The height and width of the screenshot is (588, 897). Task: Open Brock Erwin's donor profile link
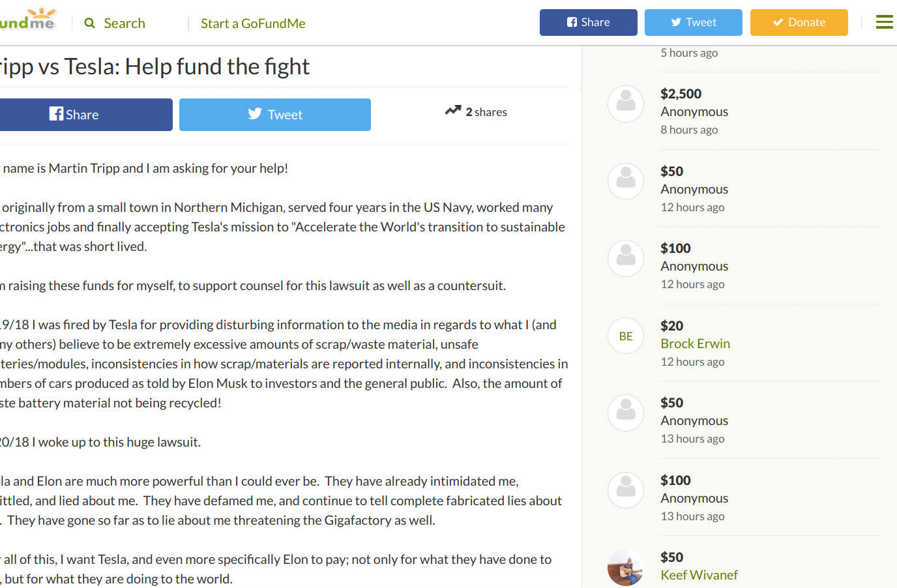coord(695,344)
